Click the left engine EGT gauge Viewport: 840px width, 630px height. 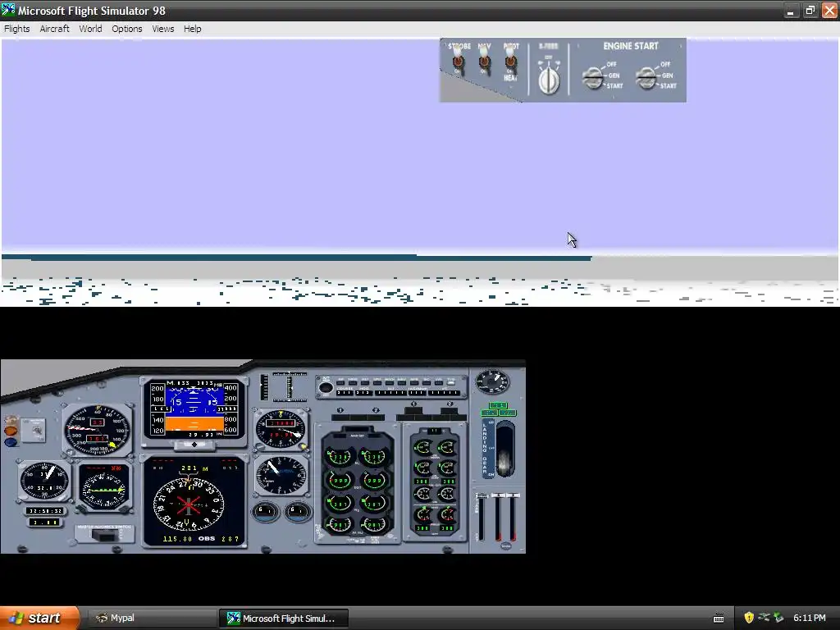tap(339, 481)
